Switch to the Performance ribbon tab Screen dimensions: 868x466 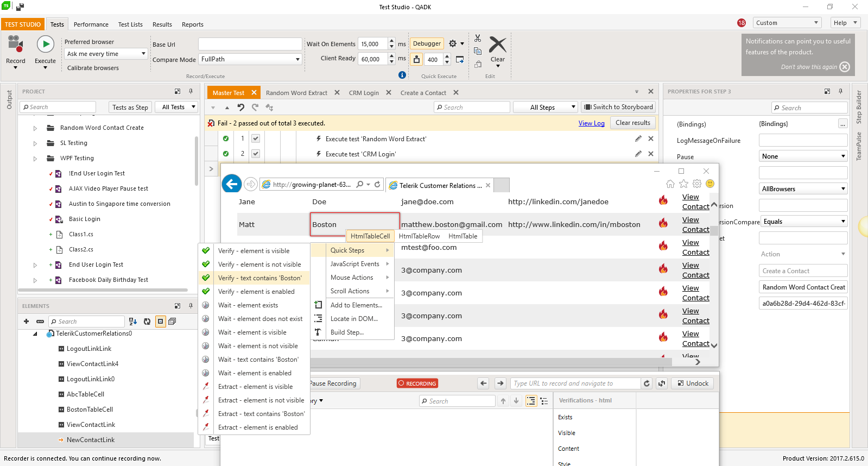pyautogui.click(x=91, y=24)
